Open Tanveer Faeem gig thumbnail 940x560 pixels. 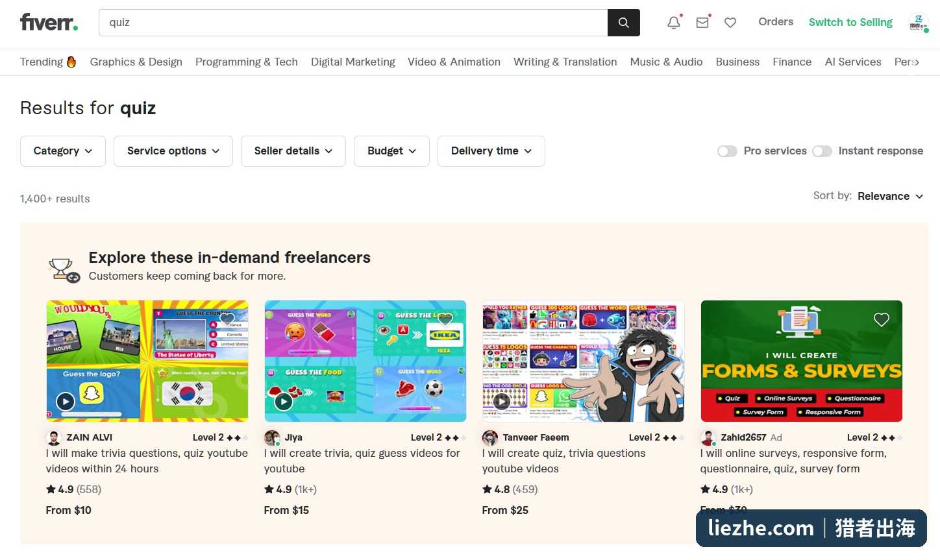[584, 361]
